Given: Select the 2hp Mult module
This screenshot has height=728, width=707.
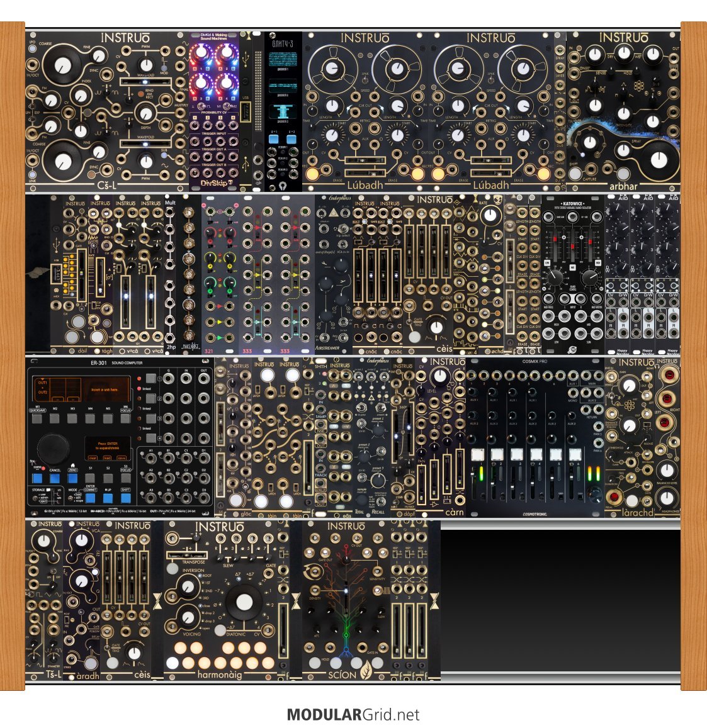Looking at the screenshot, I should click(171, 274).
